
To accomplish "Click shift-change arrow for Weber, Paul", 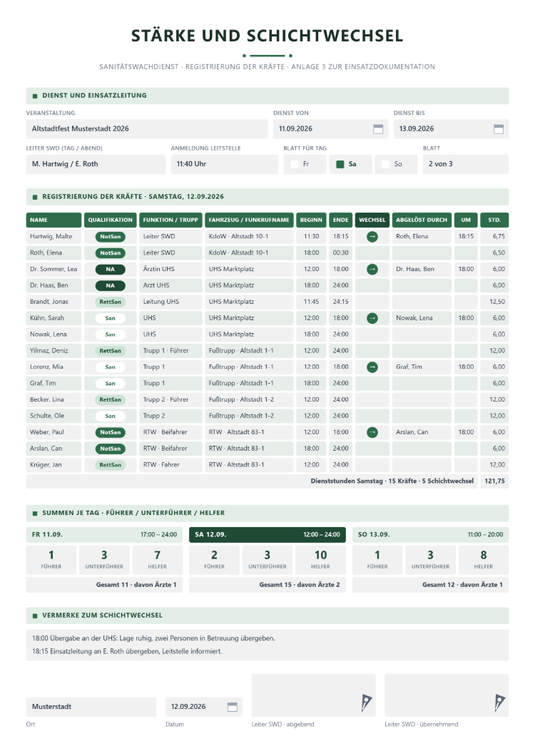I will coord(372,432).
